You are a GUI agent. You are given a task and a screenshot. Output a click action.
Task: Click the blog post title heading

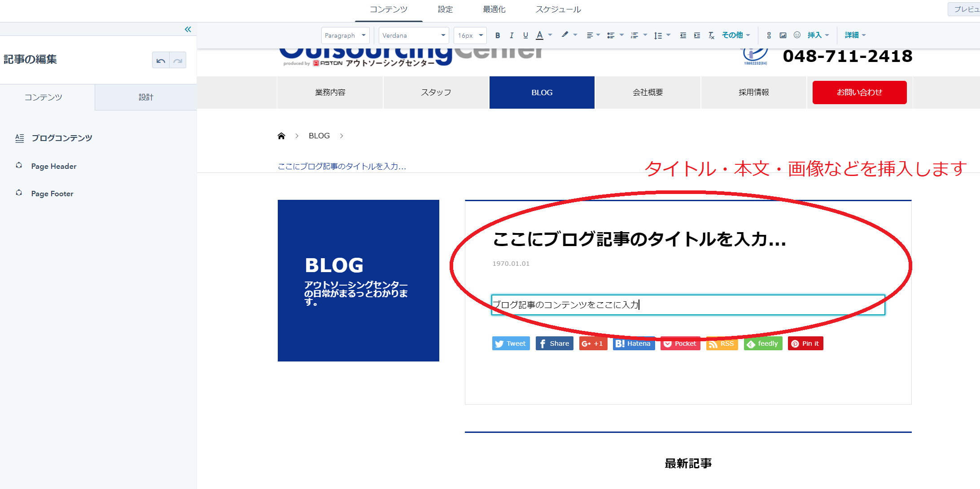click(x=639, y=239)
